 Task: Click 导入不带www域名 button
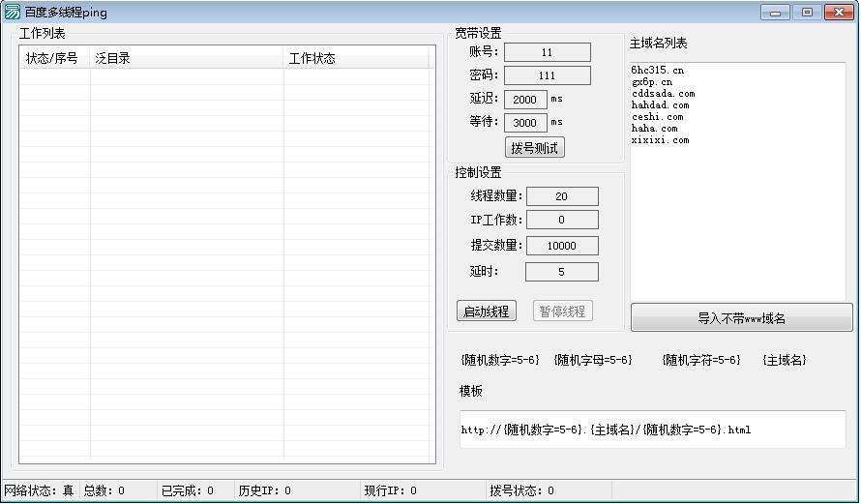[x=741, y=318]
